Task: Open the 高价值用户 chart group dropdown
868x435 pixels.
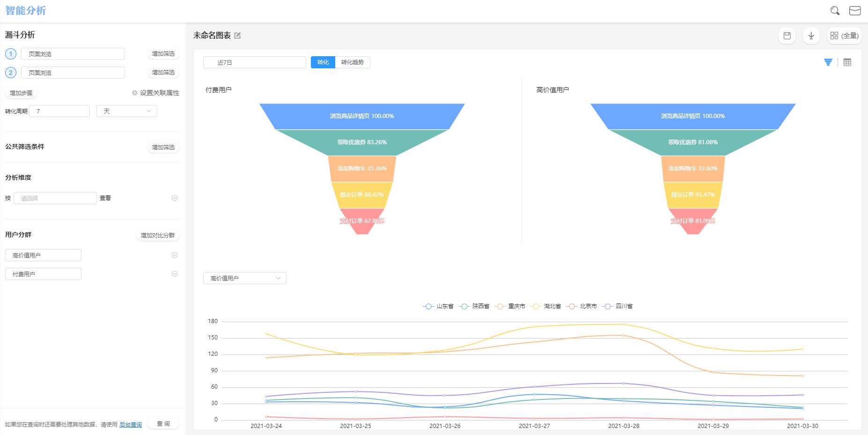Action: pyautogui.click(x=245, y=278)
